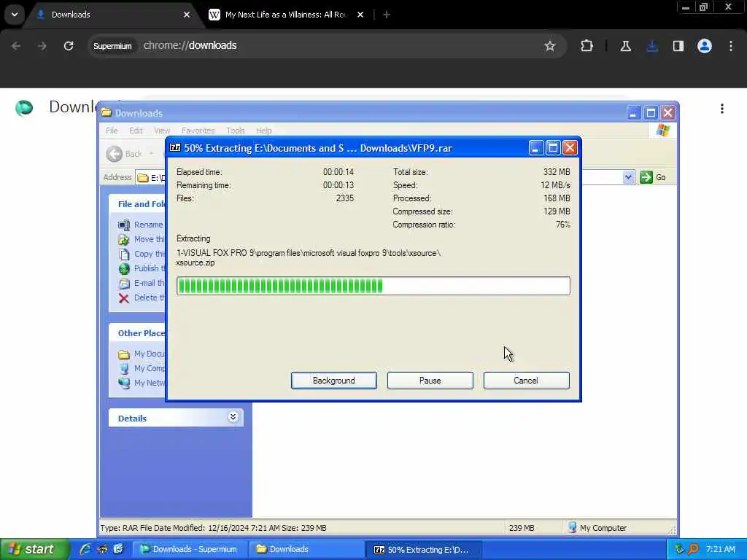Open the browser profile avatar
This screenshot has height=560, width=747.
pyautogui.click(x=704, y=46)
